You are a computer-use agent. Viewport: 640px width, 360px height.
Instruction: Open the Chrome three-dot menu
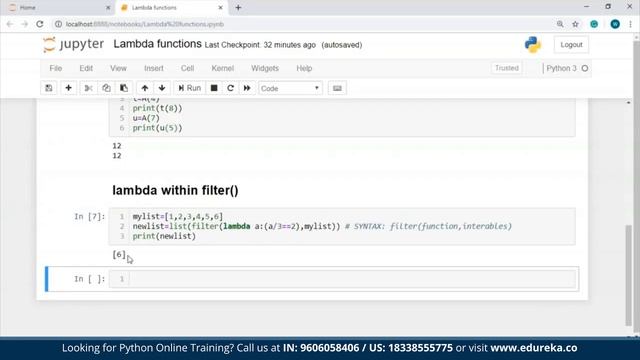coord(631,24)
